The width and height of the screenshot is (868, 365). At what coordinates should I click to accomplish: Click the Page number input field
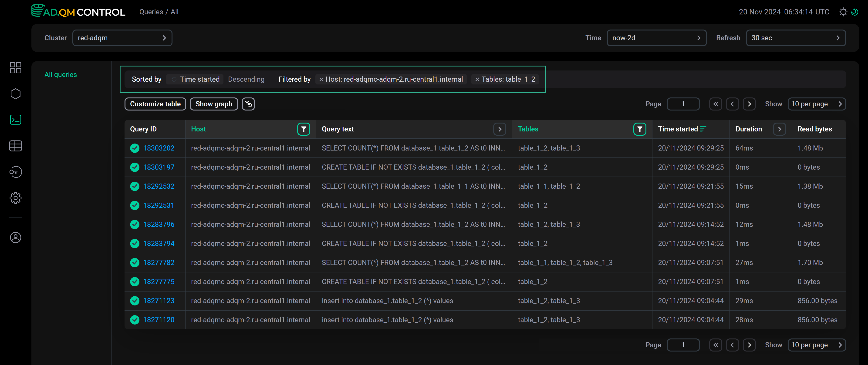683,104
